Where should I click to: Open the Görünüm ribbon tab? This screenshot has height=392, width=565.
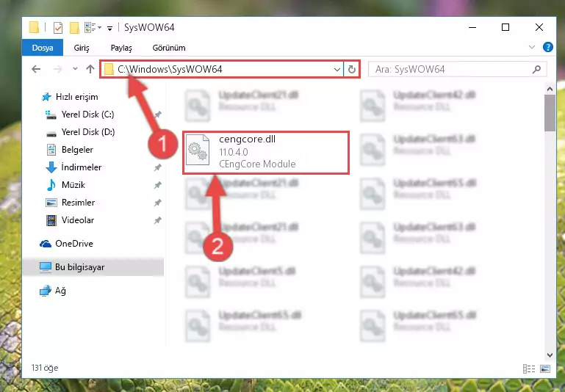tap(169, 48)
